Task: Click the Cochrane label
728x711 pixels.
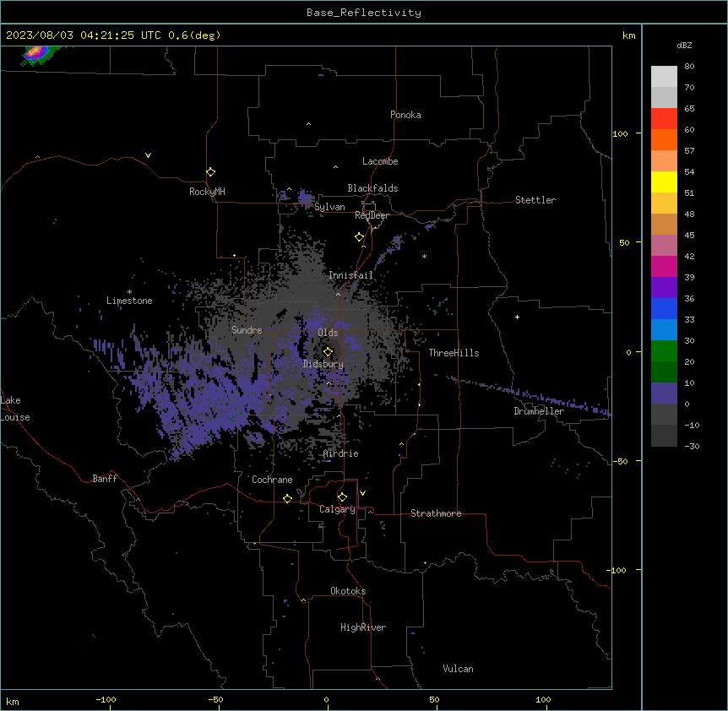Action: pyautogui.click(x=272, y=480)
